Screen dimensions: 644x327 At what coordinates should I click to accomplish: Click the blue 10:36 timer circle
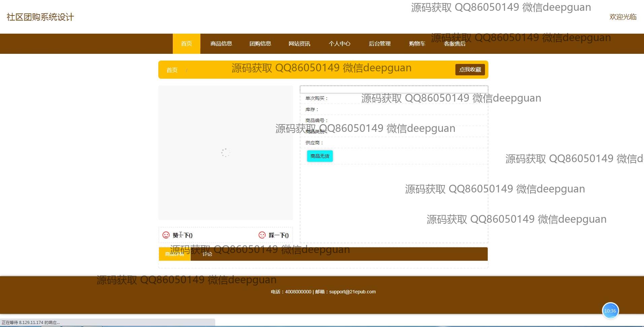(x=610, y=311)
